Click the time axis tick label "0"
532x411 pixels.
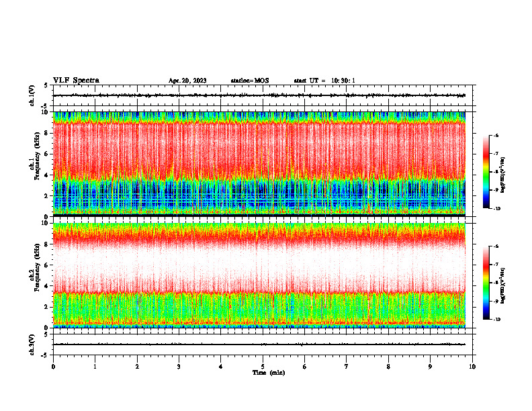point(53,367)
